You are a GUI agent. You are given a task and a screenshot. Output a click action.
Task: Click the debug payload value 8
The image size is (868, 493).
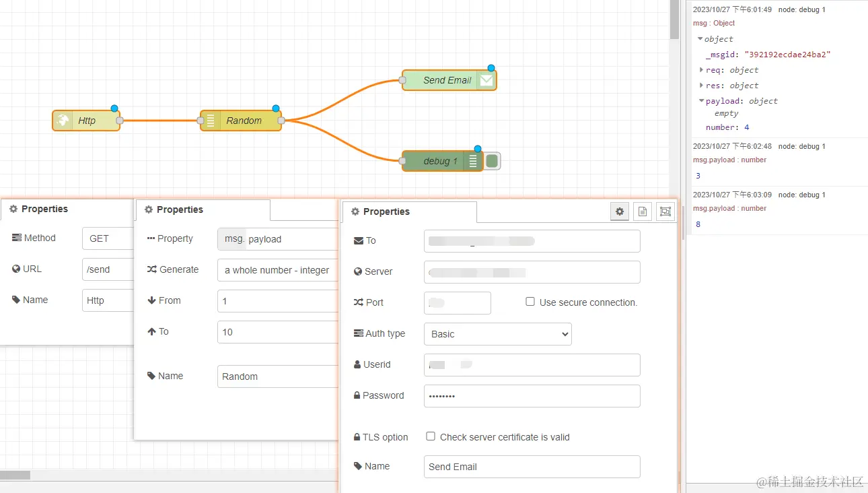[x=698, y=224]
